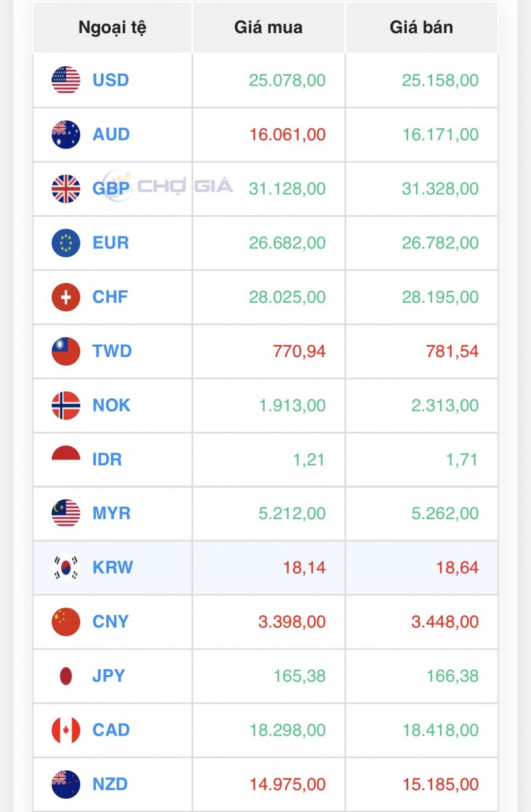Viewport: 531px width, 812px height.
Task: Click the Swiss flag icon
Action: click(x=66, y=297)
